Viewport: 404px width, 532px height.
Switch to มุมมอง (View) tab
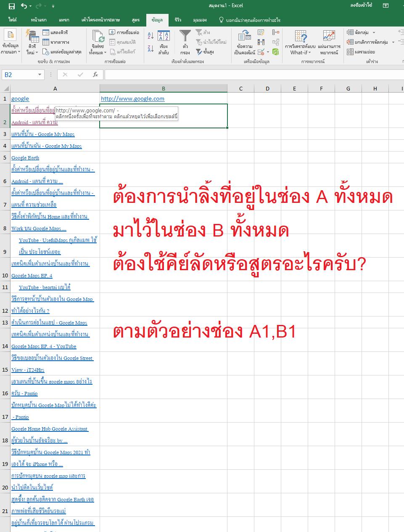200,20
